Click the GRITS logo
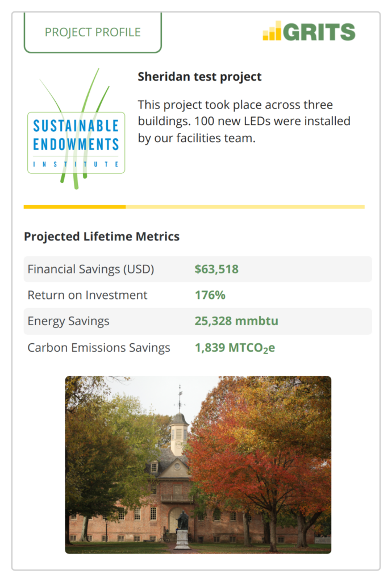This screenshot has height=582, width=392. (x=309, y=31)
